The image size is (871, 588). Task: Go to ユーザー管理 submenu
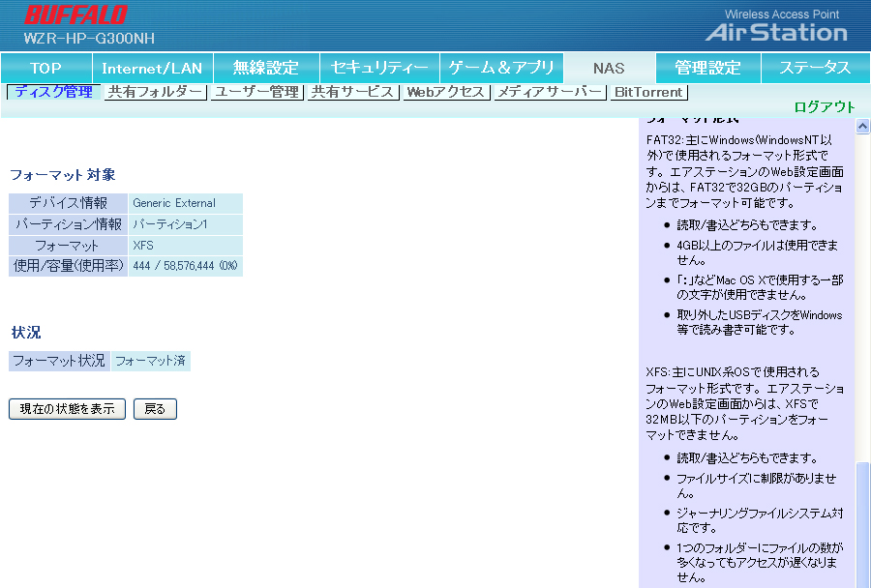coord(256,92)
